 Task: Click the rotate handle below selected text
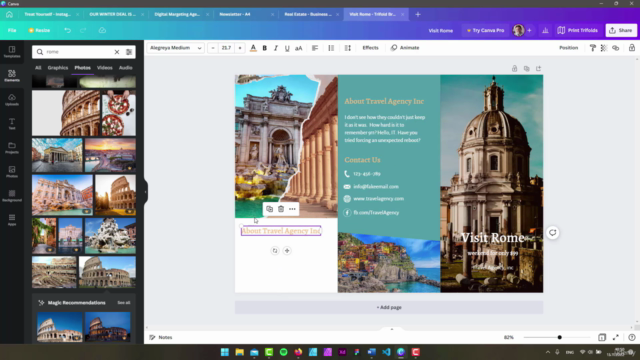point(275,251)
